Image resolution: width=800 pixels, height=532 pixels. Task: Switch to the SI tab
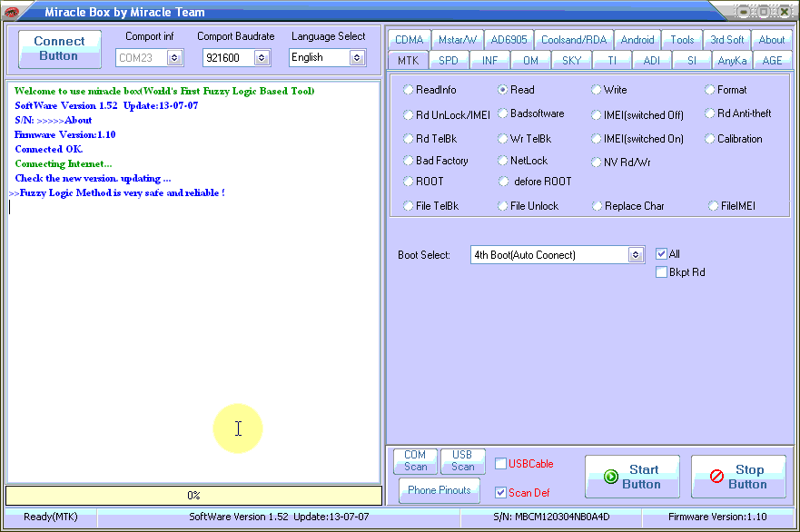[x=692, y=61]
